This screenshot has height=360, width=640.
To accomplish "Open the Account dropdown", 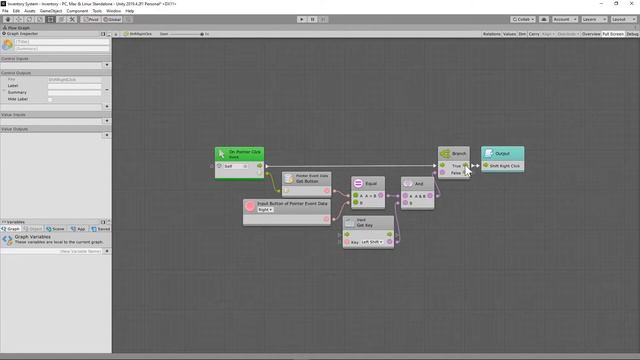I will [564, 19].
